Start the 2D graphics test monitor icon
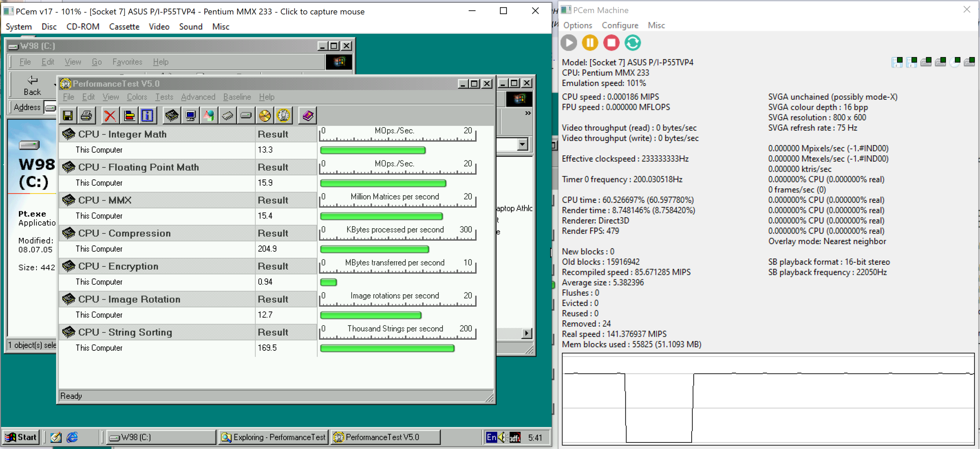The height and width of the screenshot is (449, 980). [x=190, y=115]
